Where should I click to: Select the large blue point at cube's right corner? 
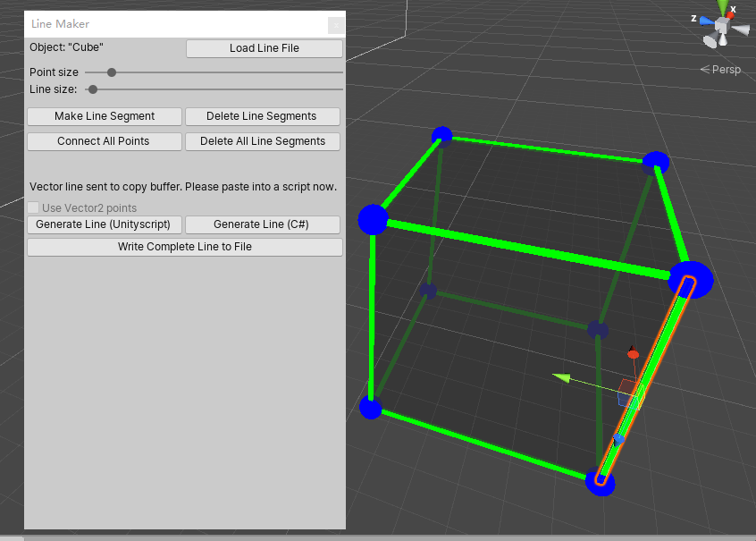(691, 280)
